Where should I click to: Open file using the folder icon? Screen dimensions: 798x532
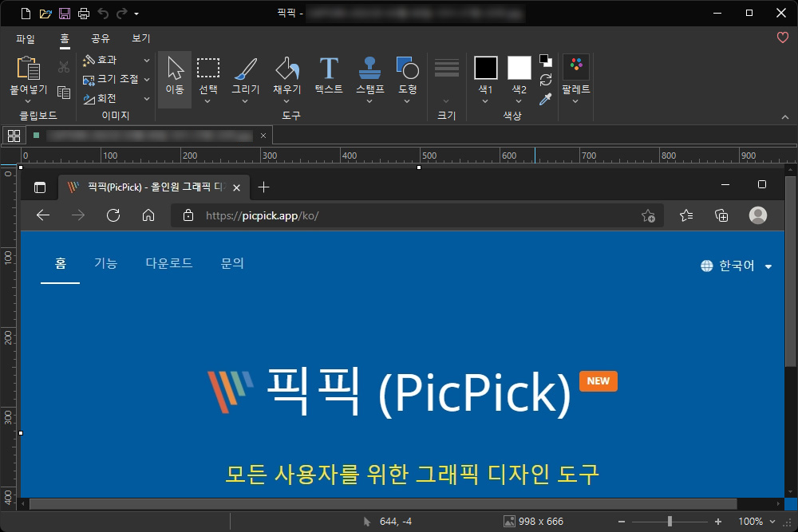(x=45, y=14)
